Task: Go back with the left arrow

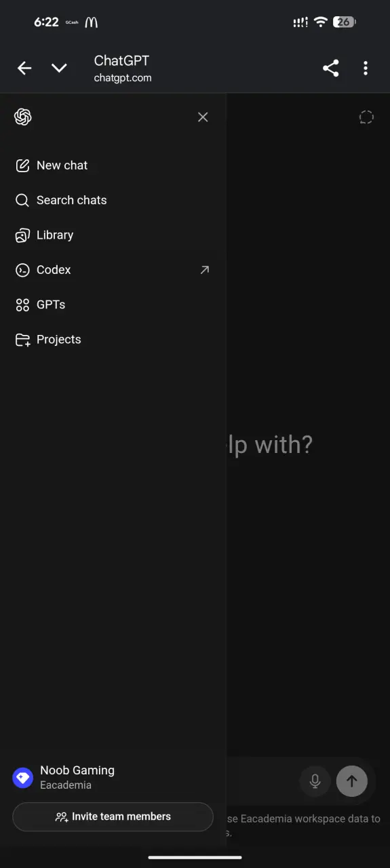Action: (x=24, y=68)
